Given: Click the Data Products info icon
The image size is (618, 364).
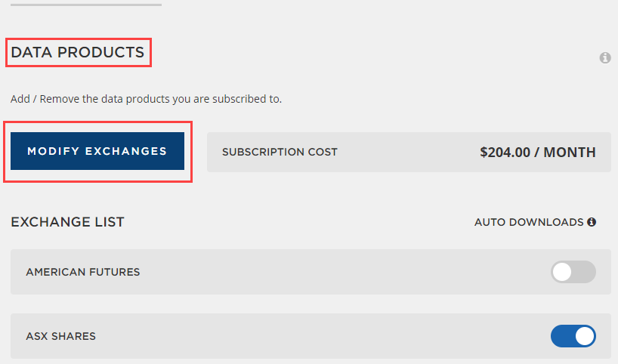Looking at the screenshot, I should click(x=605, y=58).
